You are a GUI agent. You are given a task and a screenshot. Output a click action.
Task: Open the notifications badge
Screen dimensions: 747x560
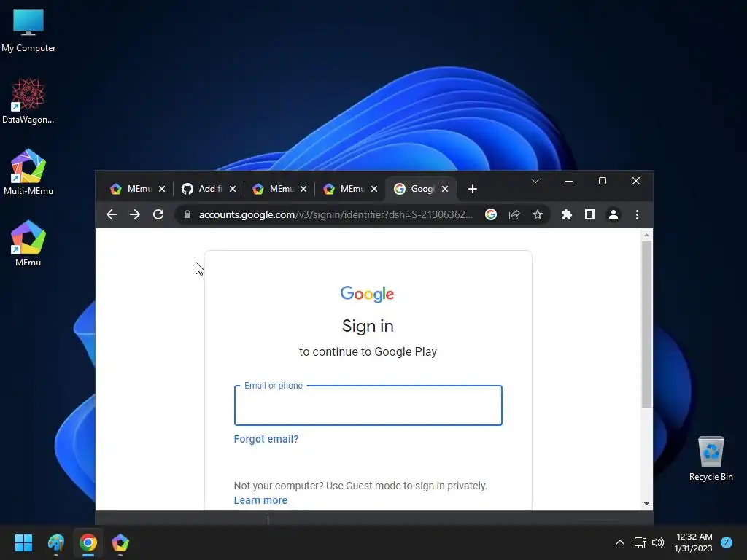tap(727, 542)
